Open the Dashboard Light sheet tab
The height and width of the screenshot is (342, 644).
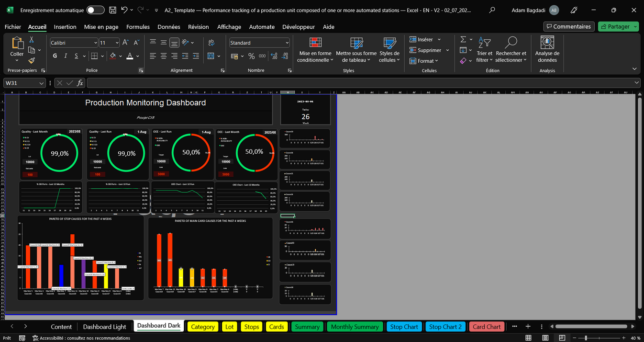(104, 326)
